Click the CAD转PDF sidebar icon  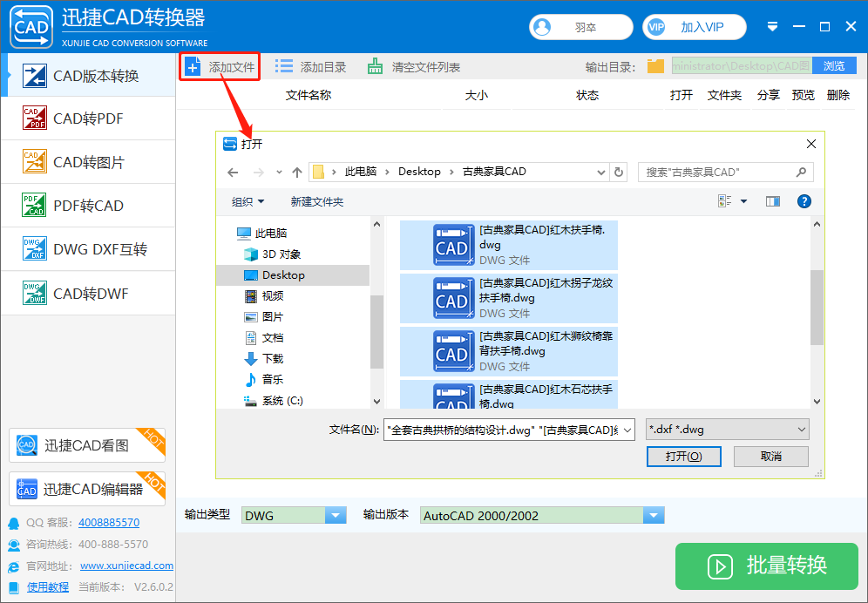pos(34,118)
